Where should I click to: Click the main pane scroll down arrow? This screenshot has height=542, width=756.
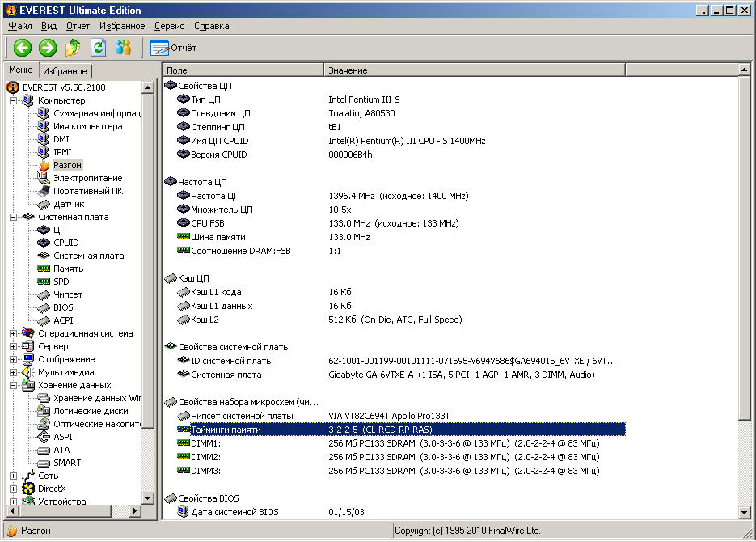tap(745, 513)
